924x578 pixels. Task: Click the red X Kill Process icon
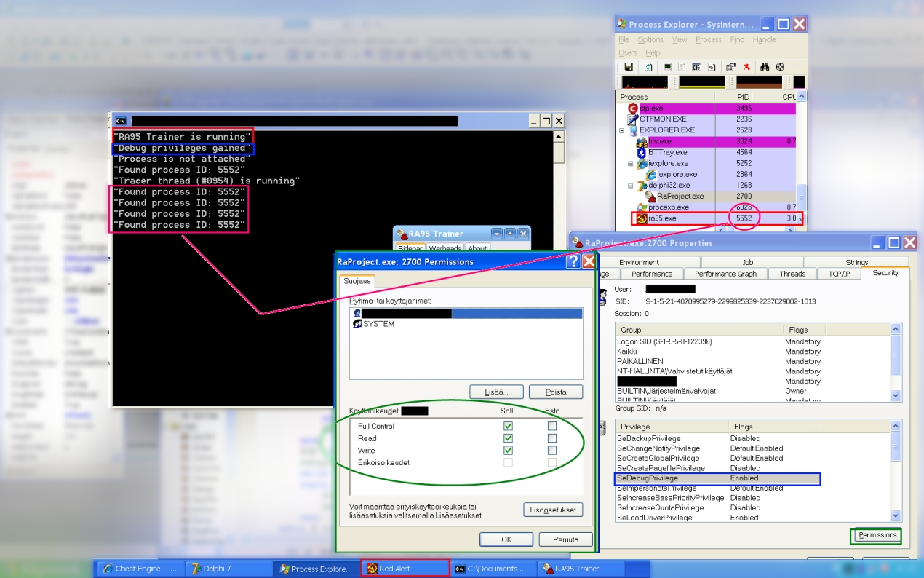(746, 67)
